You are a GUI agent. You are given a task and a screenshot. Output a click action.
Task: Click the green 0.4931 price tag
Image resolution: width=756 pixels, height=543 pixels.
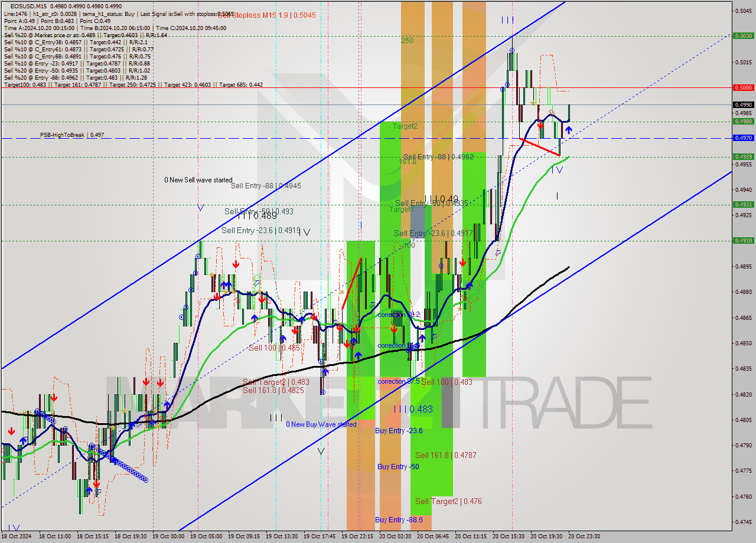[x=743, y=204]
